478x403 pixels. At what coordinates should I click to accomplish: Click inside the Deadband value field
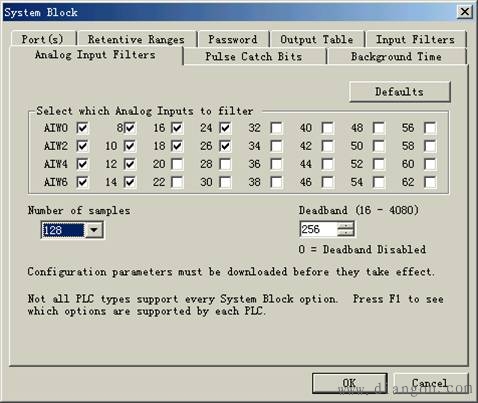pyautogui.click(x=319, y=229)
